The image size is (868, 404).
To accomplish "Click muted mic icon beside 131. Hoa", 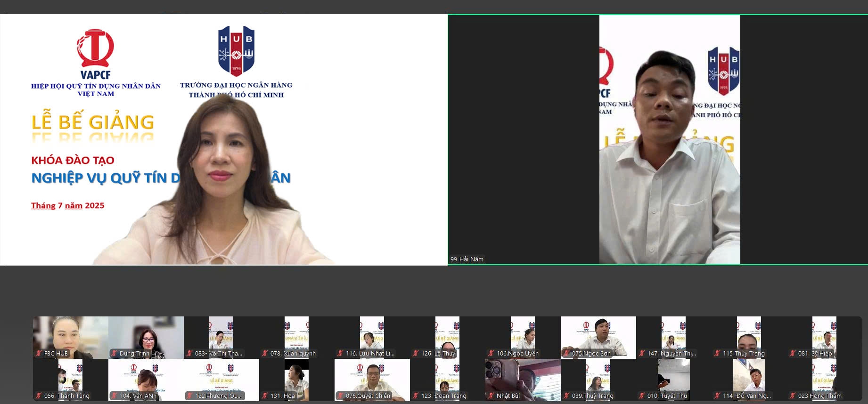I will (265, 396).
